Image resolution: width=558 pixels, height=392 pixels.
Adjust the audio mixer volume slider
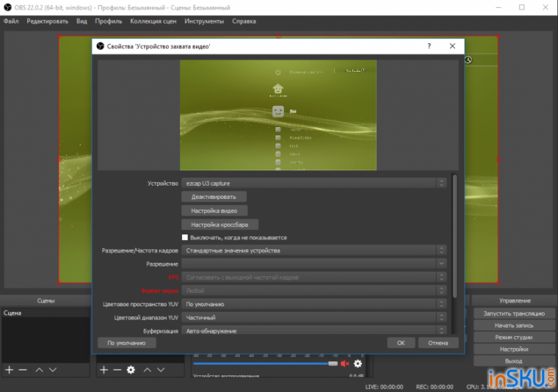265,363
